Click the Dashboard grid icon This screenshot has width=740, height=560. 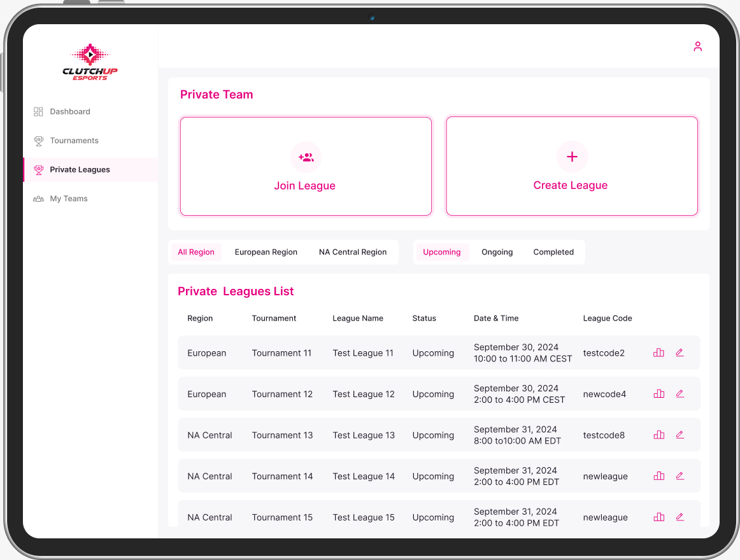click(38, 112)
